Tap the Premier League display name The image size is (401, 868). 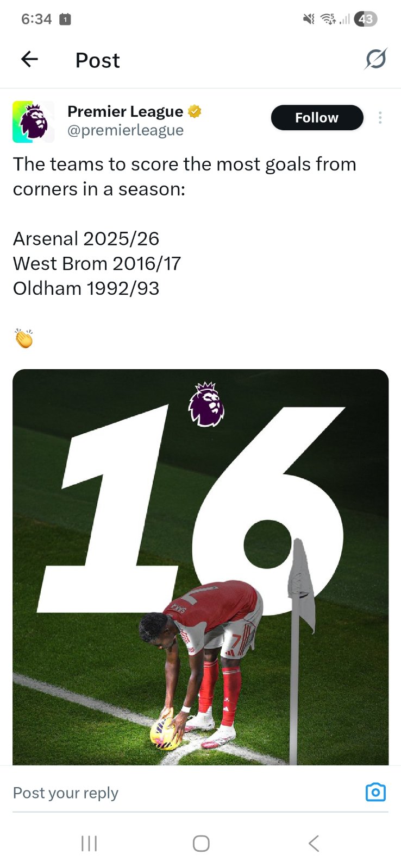coord(126,111)
